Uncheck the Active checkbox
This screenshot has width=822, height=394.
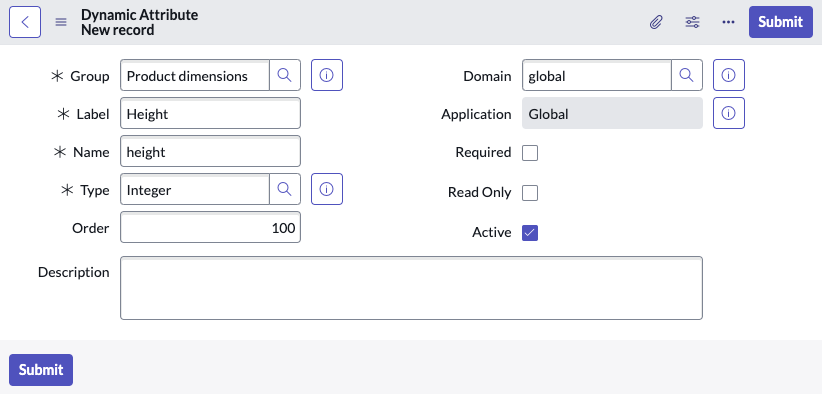[530, 233]
